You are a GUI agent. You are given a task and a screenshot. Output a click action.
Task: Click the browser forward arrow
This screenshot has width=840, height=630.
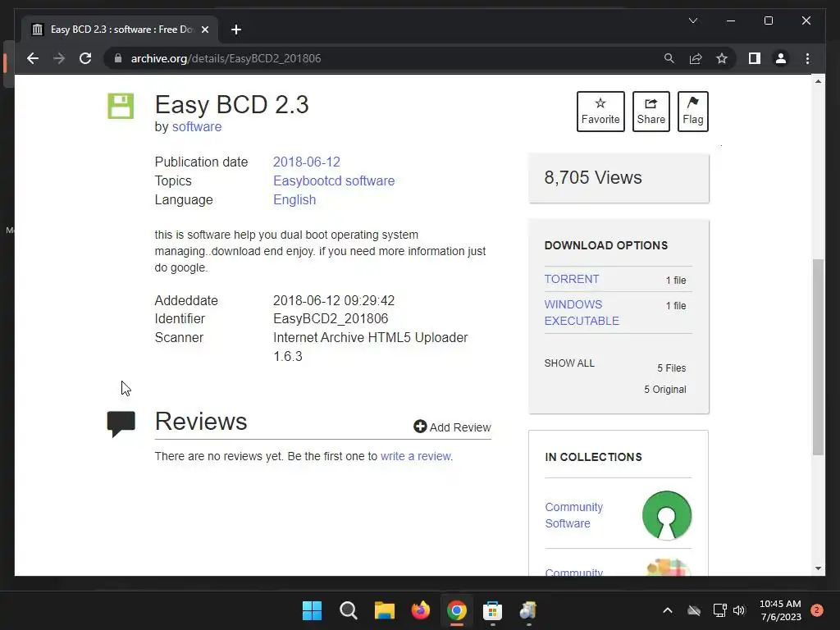pos(59,58)
